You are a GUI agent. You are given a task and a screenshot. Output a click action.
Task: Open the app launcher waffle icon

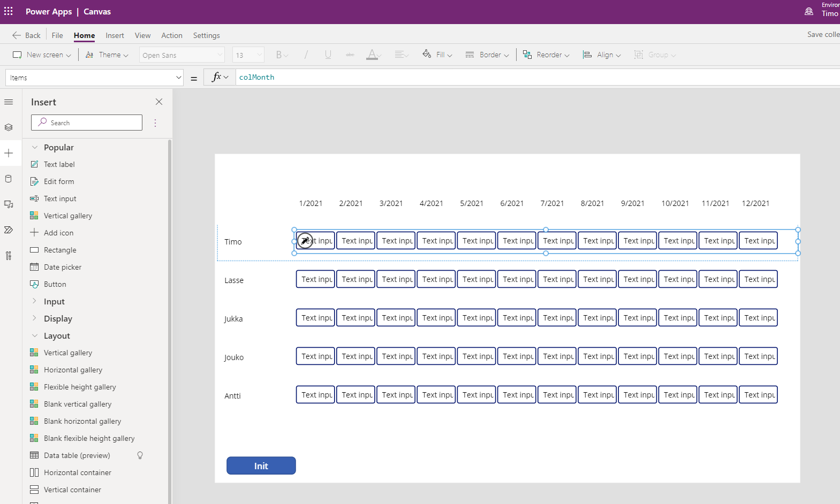(x=9, y=11)
